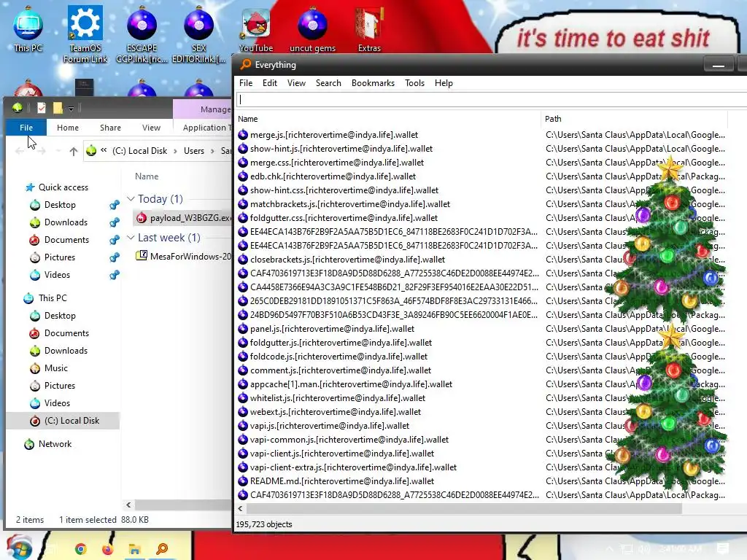Open File Explorer taskbar icon
This screenshot has height=560, width=747.
coord(134,549)
